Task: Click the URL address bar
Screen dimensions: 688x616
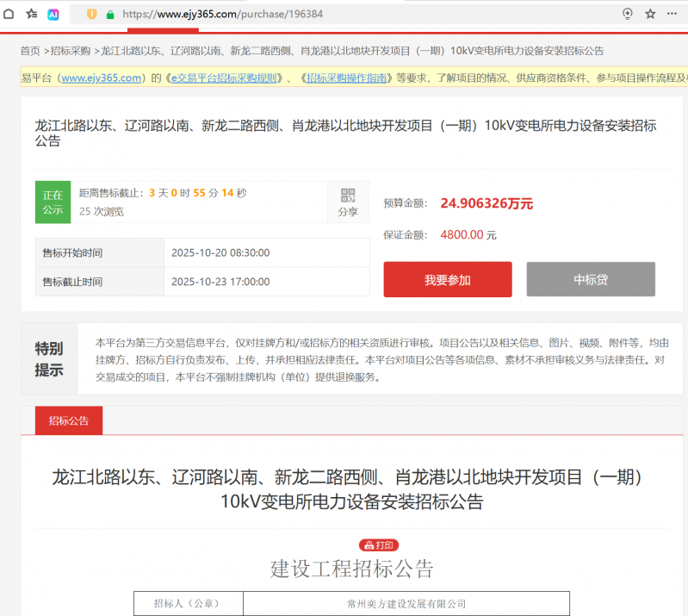Action: click(344, 15)
